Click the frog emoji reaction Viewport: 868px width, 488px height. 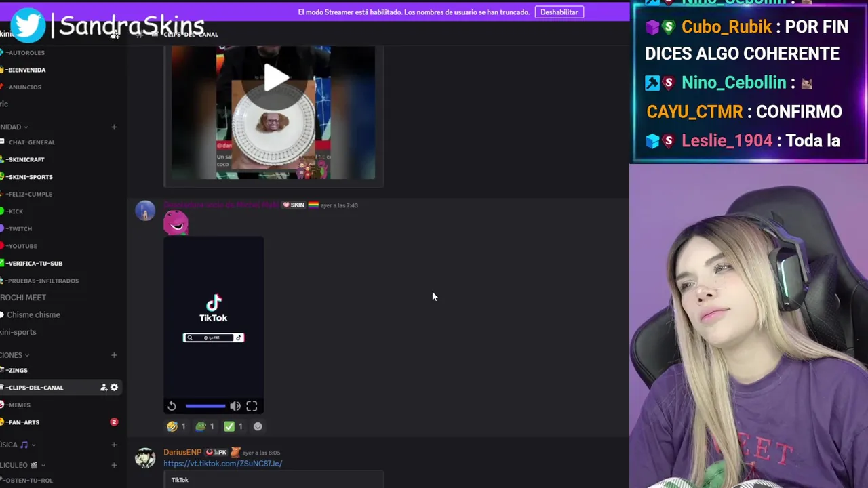pos(205,426)
